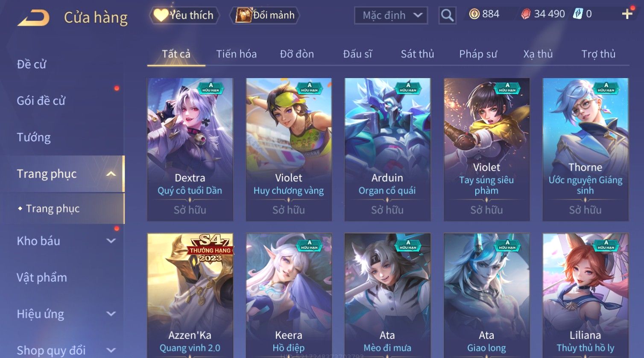Open Gói đề cử in the sidebar
644x358 pixels.
coord(41,101)
